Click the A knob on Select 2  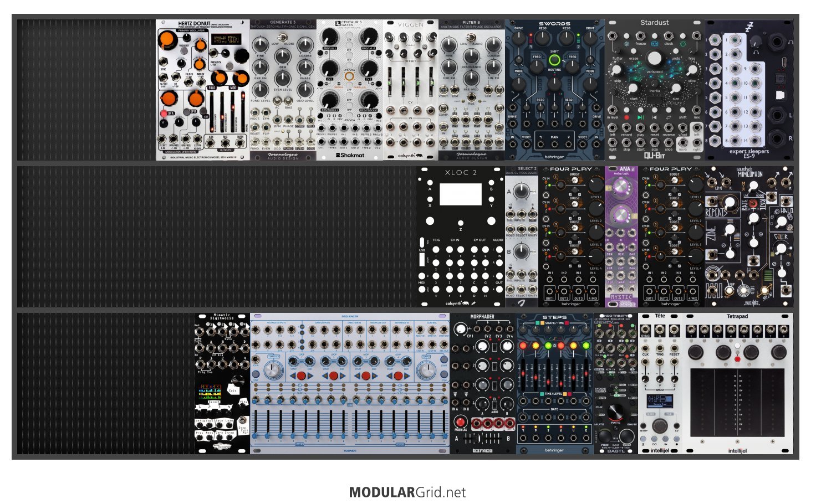(521, 192)
